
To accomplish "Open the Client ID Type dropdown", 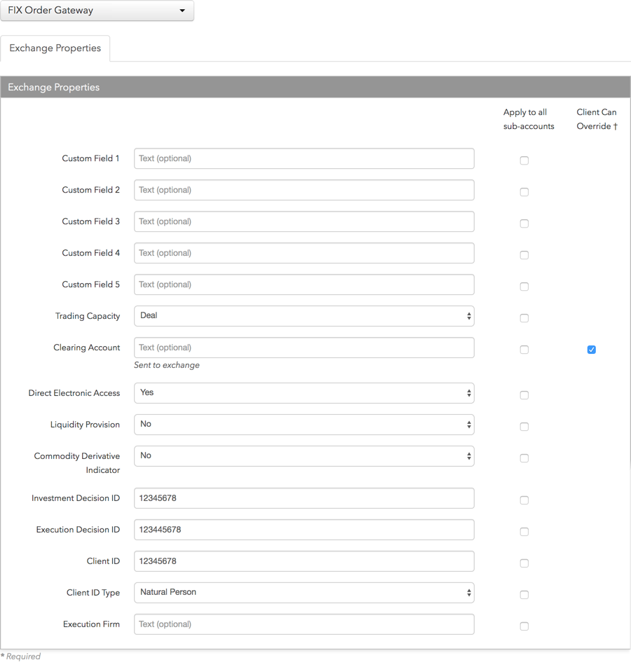I will click(304, 593).
